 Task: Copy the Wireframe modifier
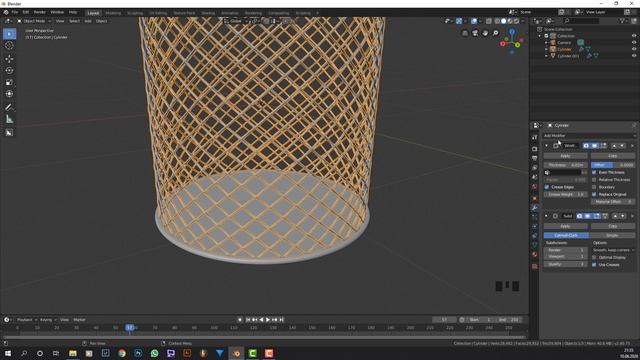pos(613,156)
